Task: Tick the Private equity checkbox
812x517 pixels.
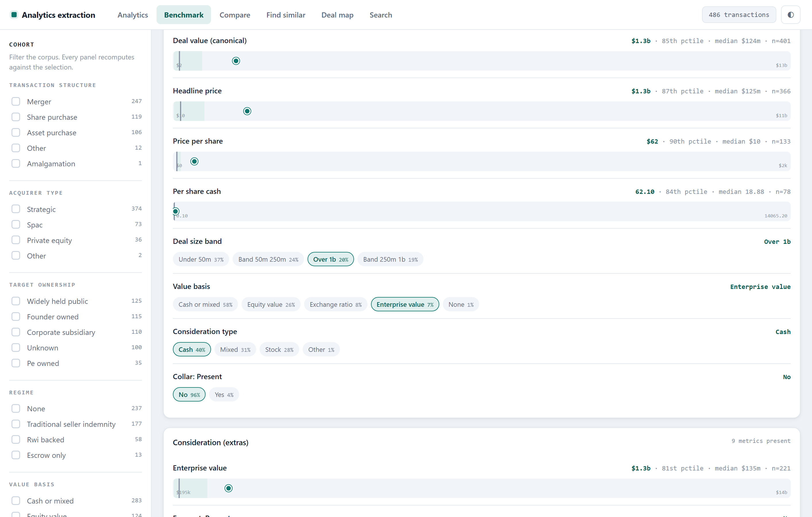Action: coord(16,240)
